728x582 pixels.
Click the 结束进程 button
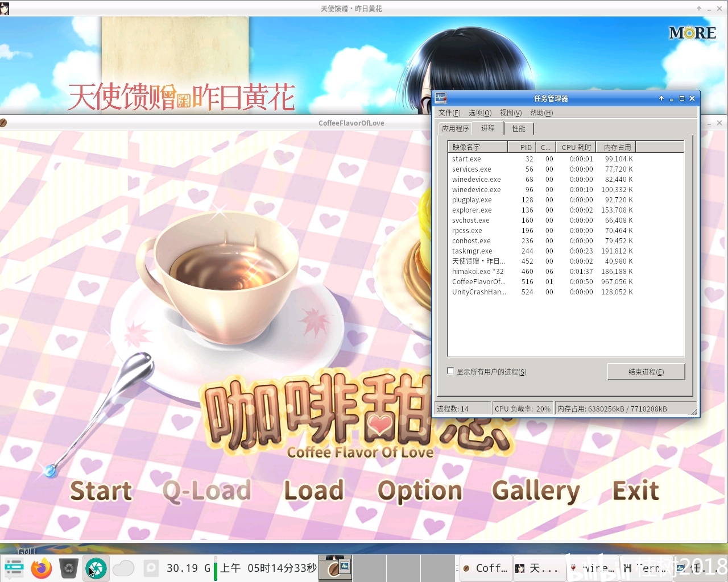(646, 372)
